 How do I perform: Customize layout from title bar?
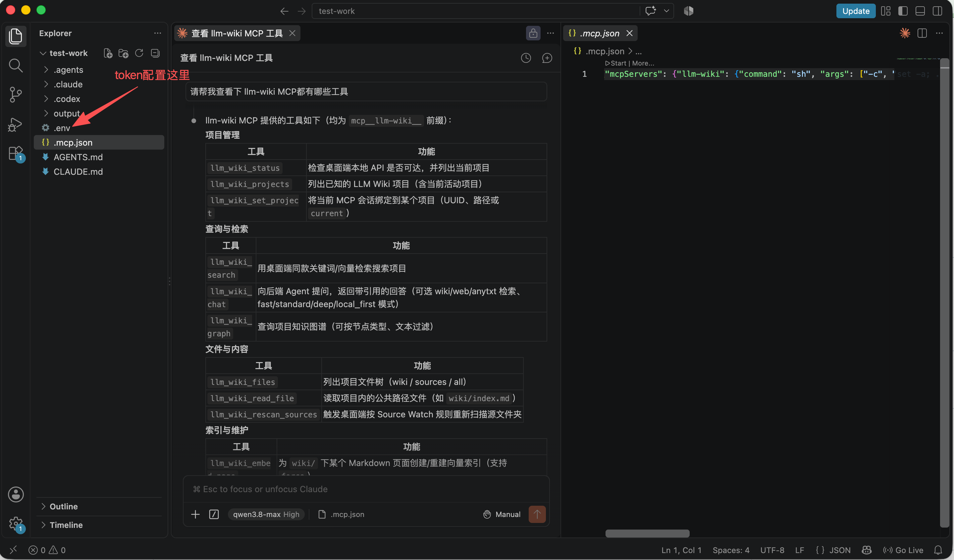[885, 11]
